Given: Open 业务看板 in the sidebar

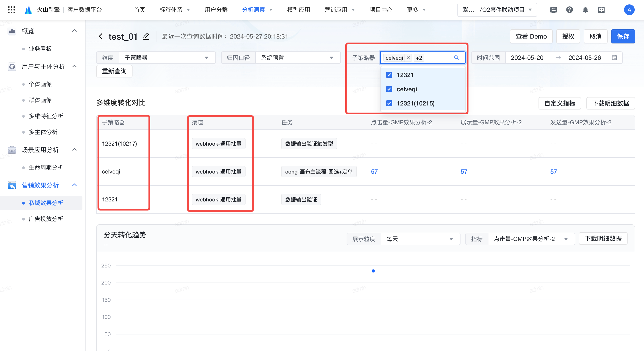Looking at the screenshot, I should click(40, 49).
